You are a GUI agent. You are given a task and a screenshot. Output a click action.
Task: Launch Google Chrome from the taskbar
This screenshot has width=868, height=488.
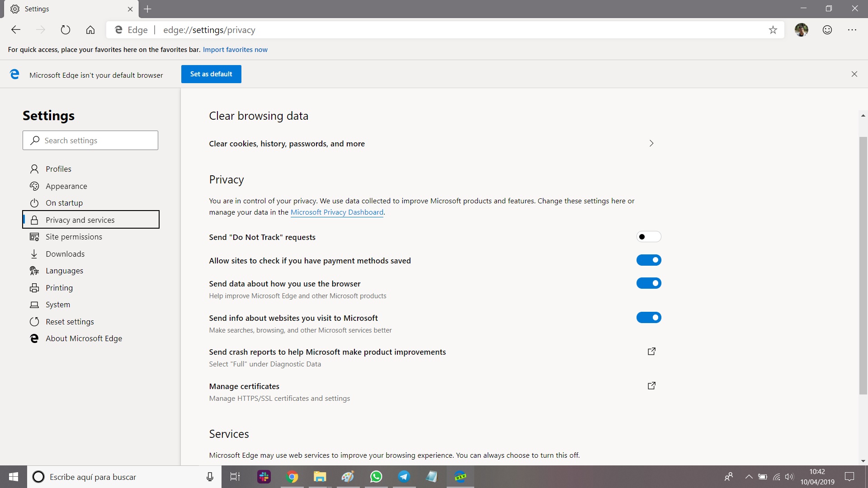coord(292,477)
